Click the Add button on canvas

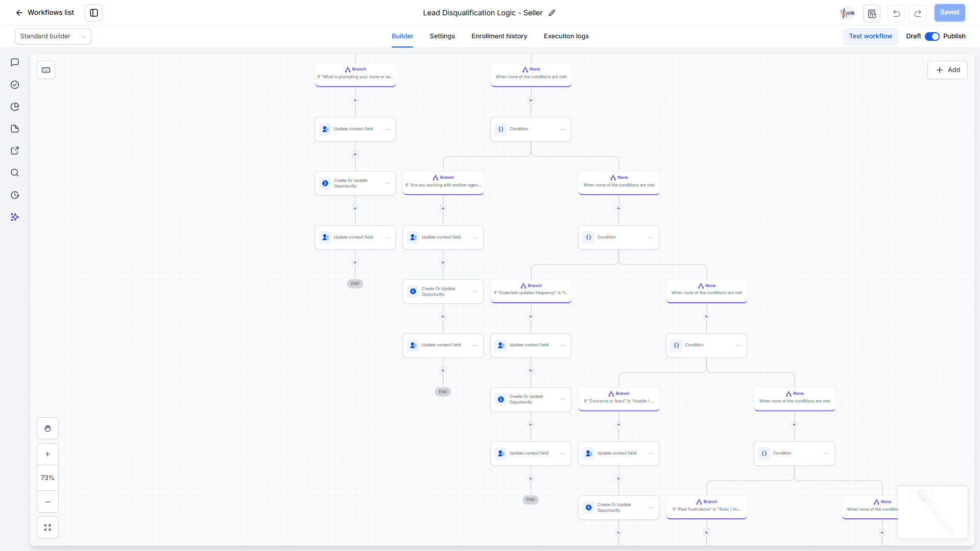(x=947, y=70)
